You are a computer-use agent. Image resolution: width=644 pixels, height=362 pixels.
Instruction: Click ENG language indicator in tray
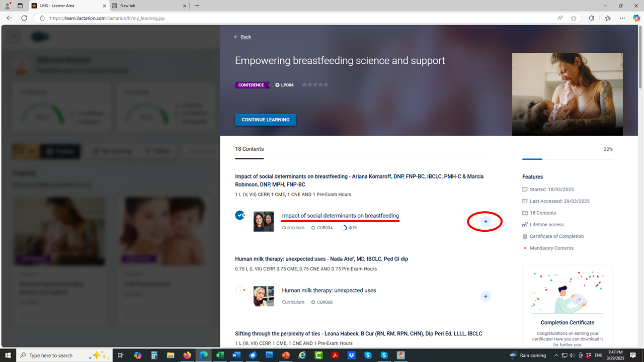597,355
